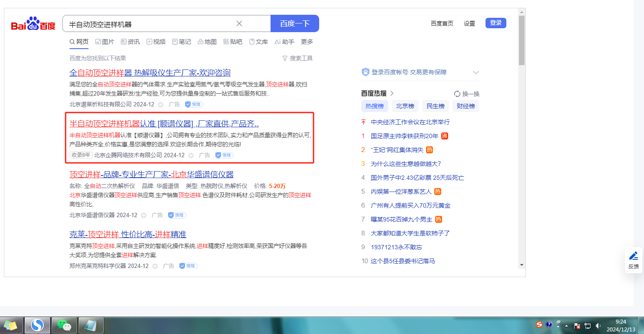
Task: Click inside the search input field
Action: [x=148, y=24]
